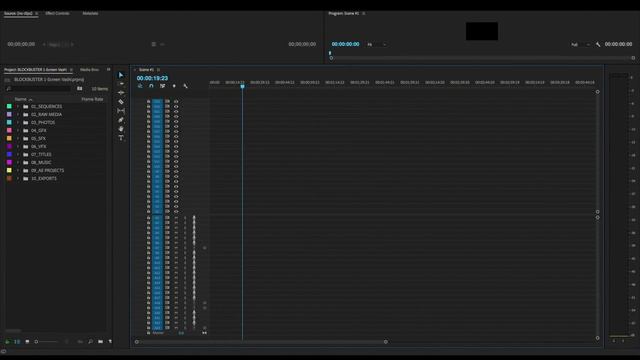Select the Slip tool
Viewport: 640px width, 360px height.
click(121, 111)
